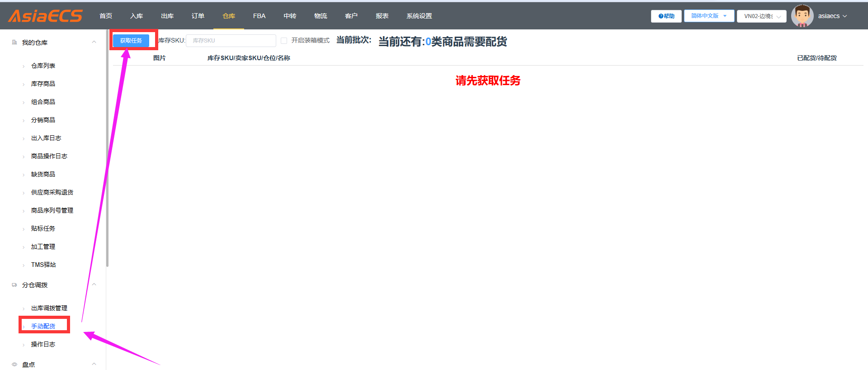The height and width of the screenshot is (370, 868).
Task: Click the 帮助 help button
Action: click(666, 16)
